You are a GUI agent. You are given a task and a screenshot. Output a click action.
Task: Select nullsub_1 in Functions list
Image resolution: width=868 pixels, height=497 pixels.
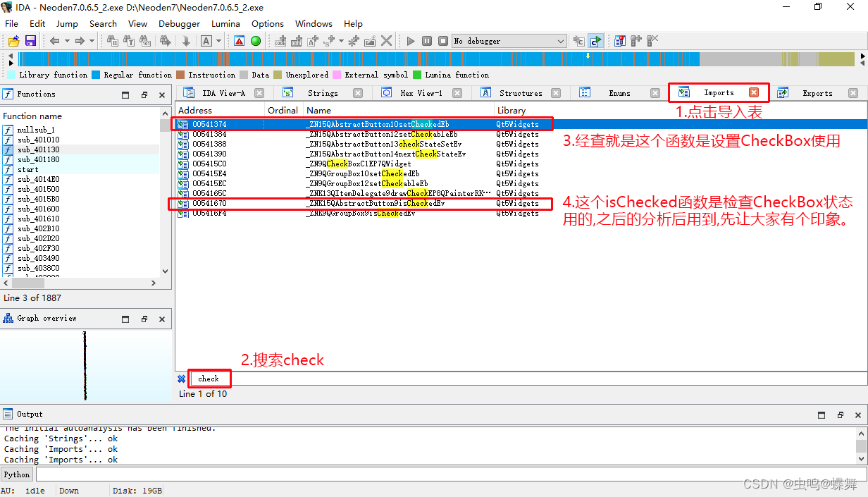pos(80,130)
